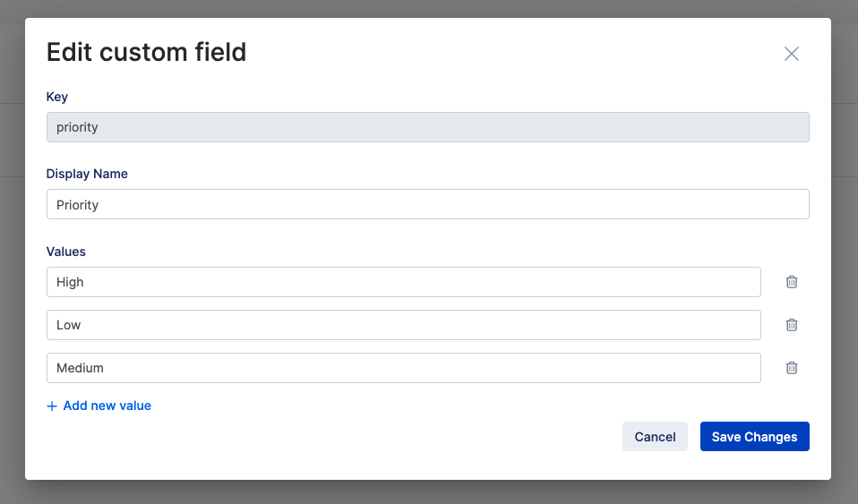This screenshot has width=858, height=504.
Task: Click the "Values" section label
Action: pos(66,252)
